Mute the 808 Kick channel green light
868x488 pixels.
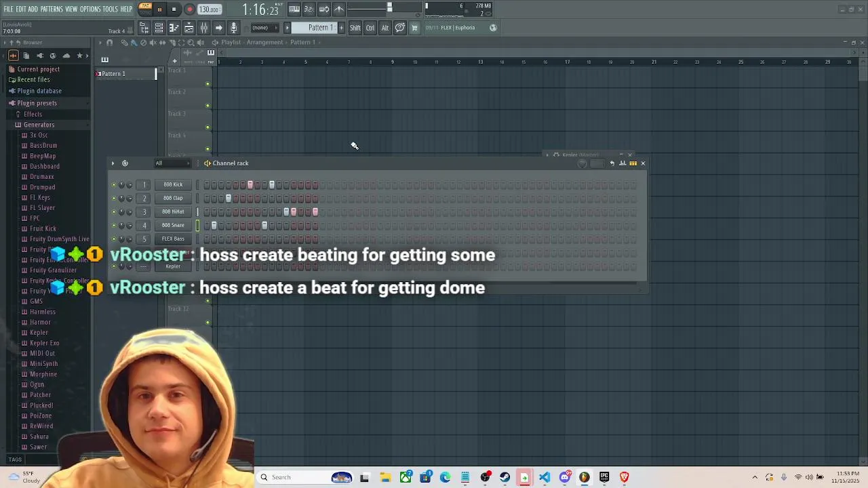[113, 184]
